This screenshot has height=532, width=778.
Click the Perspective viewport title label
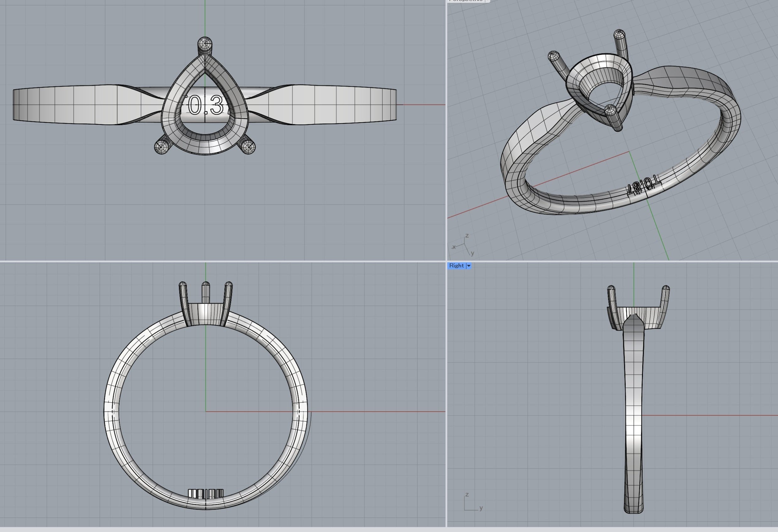(466, 1)
